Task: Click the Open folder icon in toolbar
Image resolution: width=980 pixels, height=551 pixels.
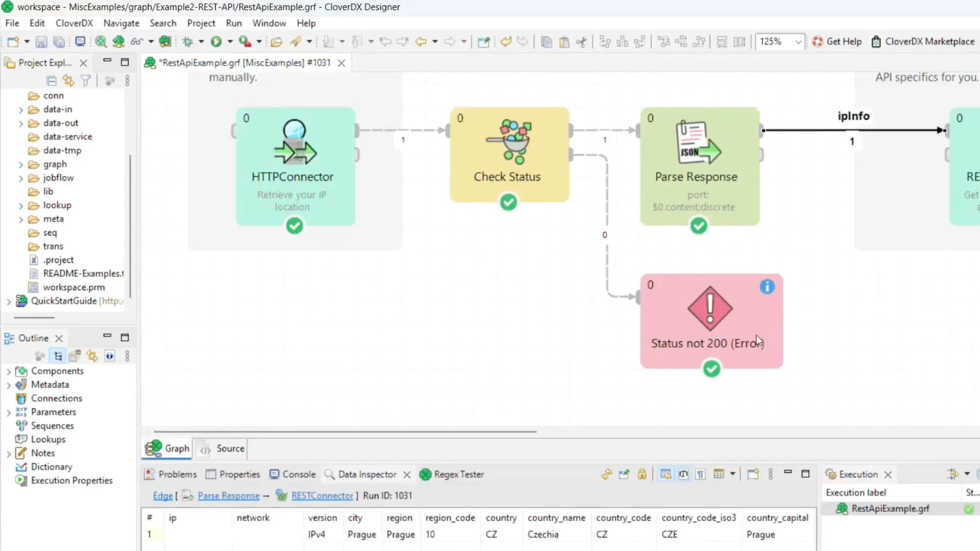Action: click(x=276, y=42)
